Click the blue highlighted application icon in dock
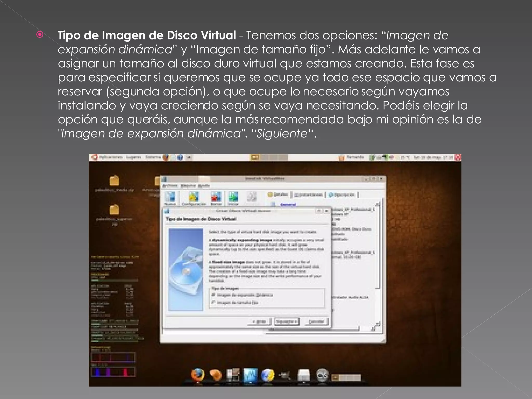Screen dimensions: 532x399 (x=250, y=375)
